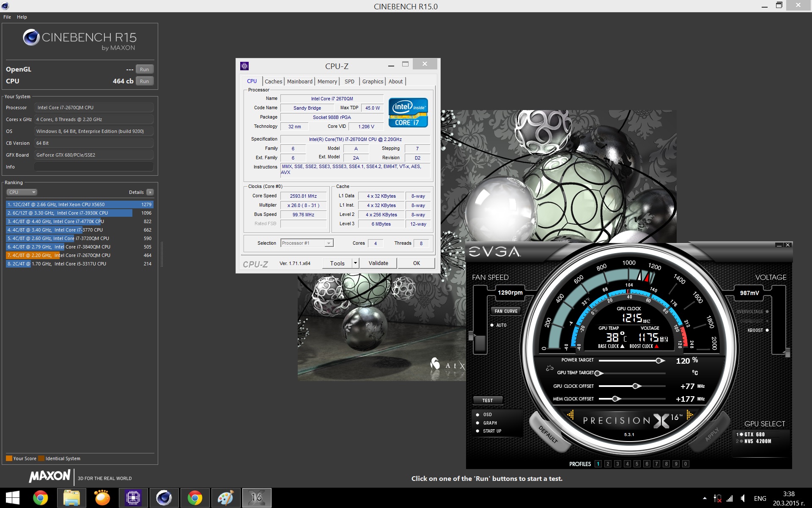Switch to the Memory tab in CPU-Z
Image resolution: width=812 pixels, height=508 pixels.
[327, 81]
